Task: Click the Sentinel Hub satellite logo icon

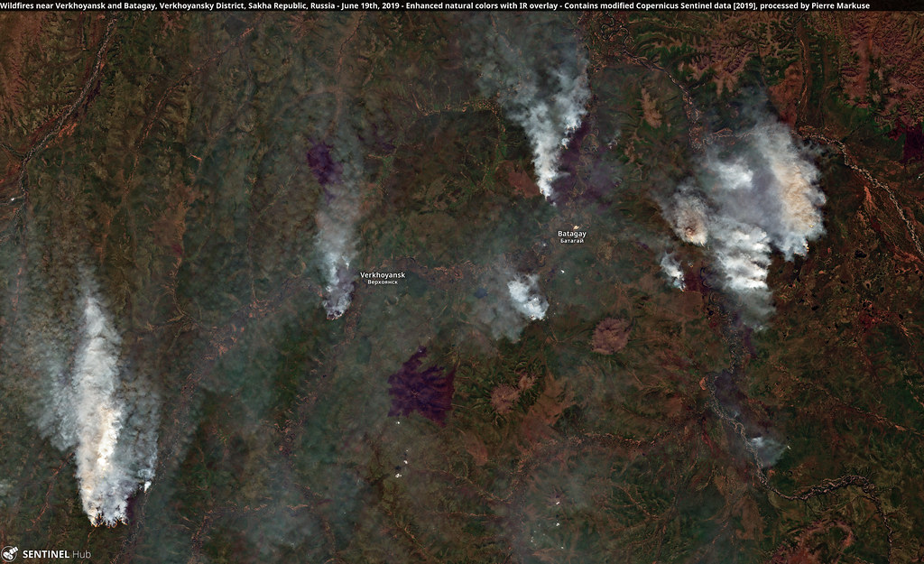Action: [10, 553]
